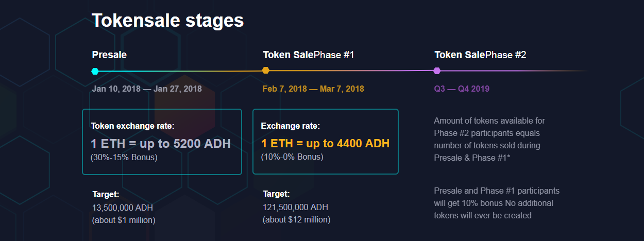The image size is (644, 241).
Task: Click the cyan Presale hexagon marker
Action: point(95,71)
